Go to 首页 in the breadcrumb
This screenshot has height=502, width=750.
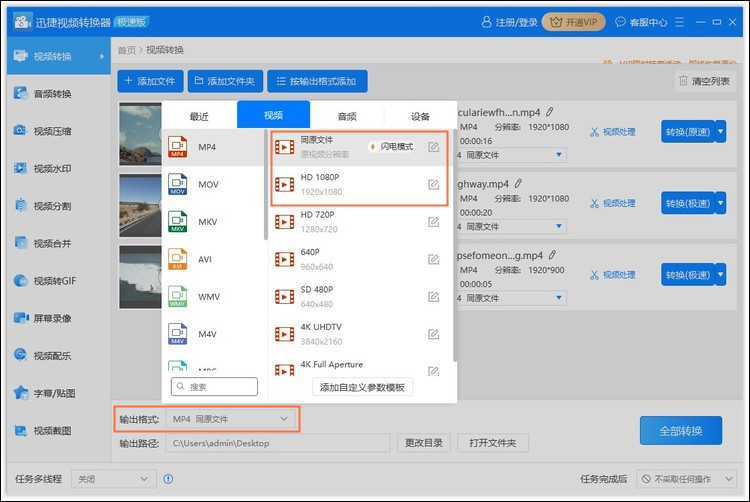pyautogui.click(x=127, y=50)
